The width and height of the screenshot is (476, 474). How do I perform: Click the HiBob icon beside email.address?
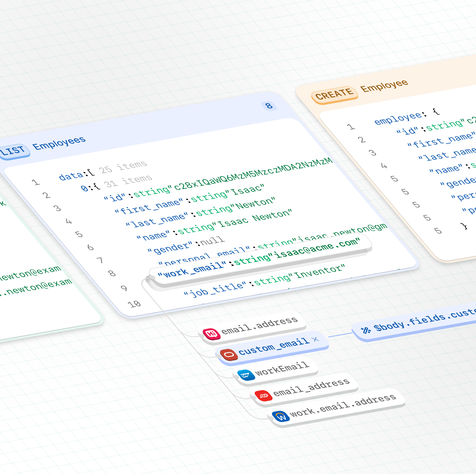pyautogui.click(x=211, y=334)
